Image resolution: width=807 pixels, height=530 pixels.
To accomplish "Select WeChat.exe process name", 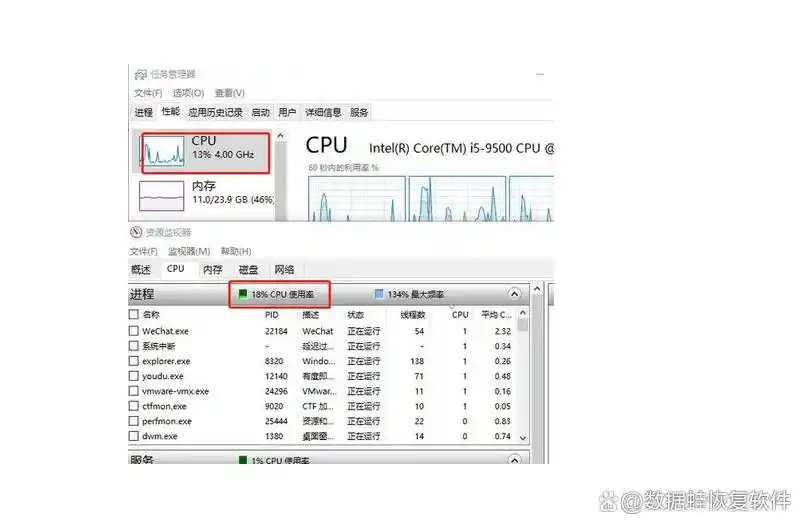I will coord(165,331).
